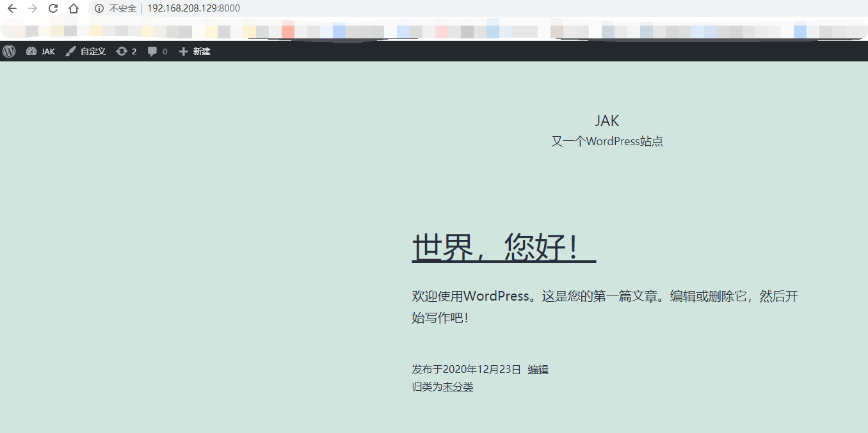Open the 自定义 customizer link
Screen dimensions: 868x433
85,51
